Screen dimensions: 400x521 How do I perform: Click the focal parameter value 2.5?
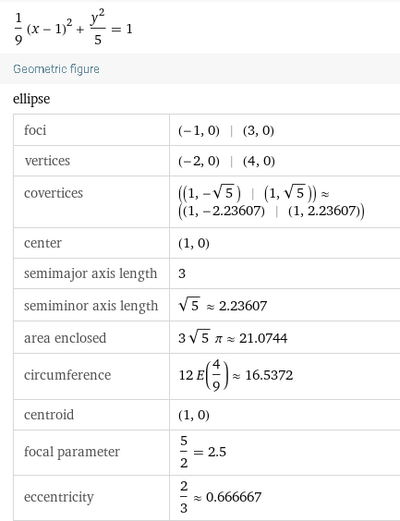click(217, 452)
